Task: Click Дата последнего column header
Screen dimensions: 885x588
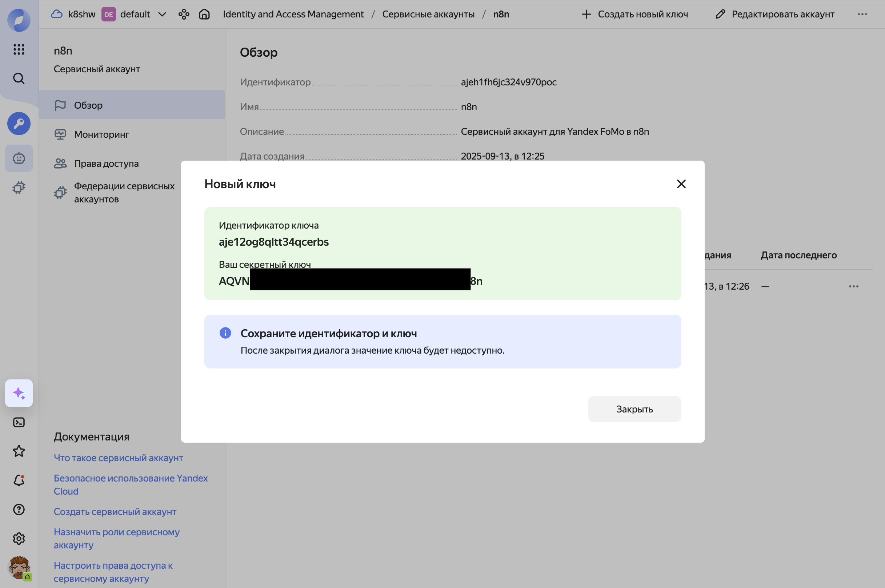Action: click(x=798, y=255)
